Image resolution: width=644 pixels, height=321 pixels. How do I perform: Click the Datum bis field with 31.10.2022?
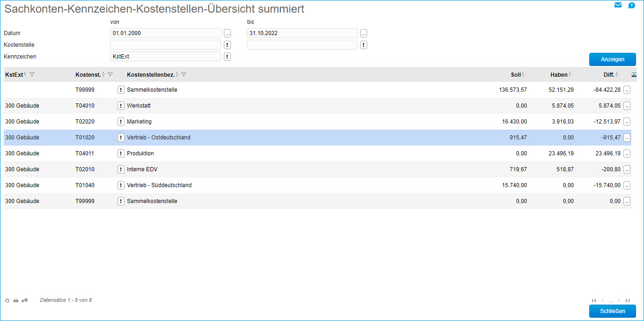tap(302, 33)
